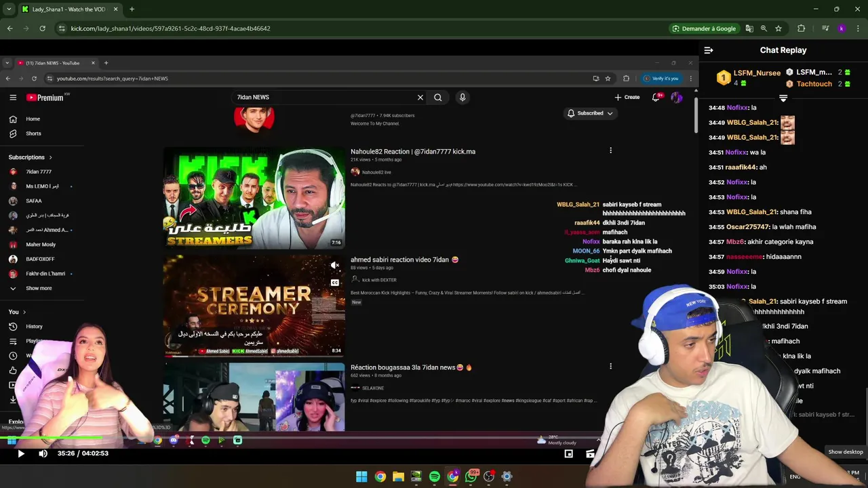This screenshot has width=868, height=488.
Task: Open YouTube account avatar menu
Action: [x=676, y=98]
